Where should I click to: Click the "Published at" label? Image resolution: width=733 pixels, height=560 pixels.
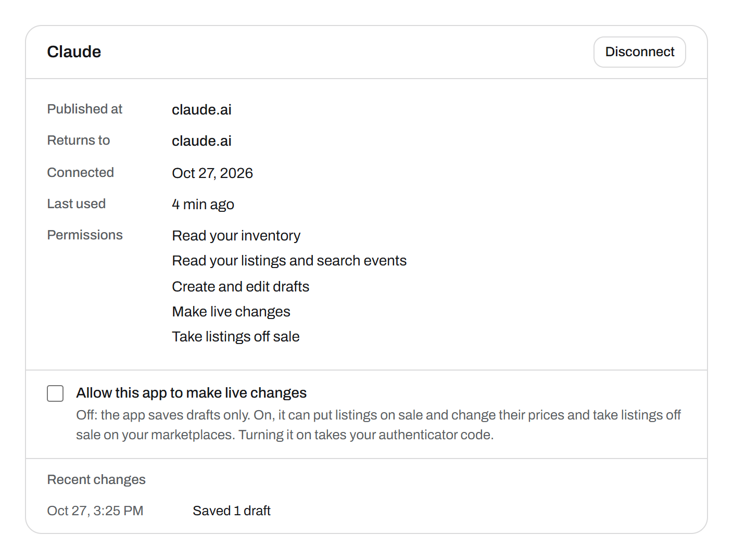(85, 109)
